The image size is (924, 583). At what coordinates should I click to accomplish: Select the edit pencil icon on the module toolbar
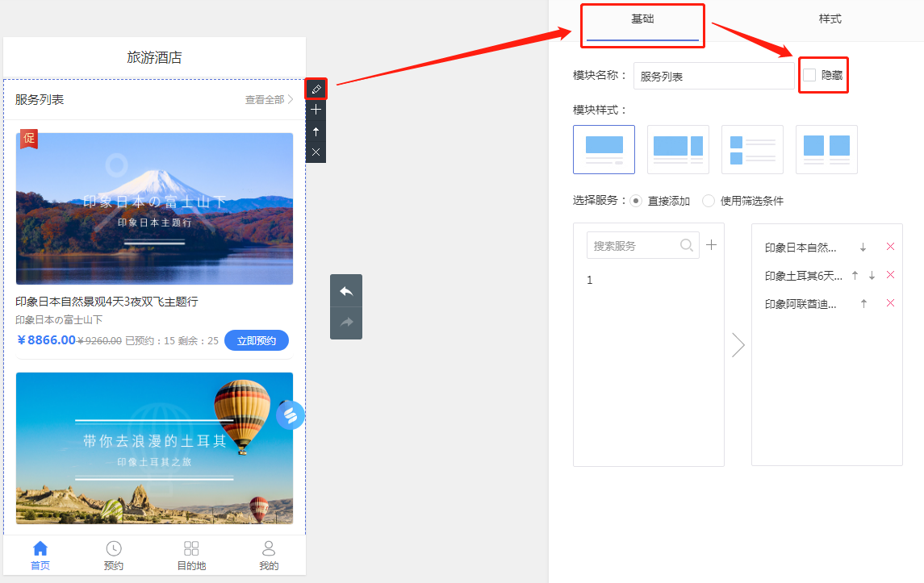click(316, 89)
